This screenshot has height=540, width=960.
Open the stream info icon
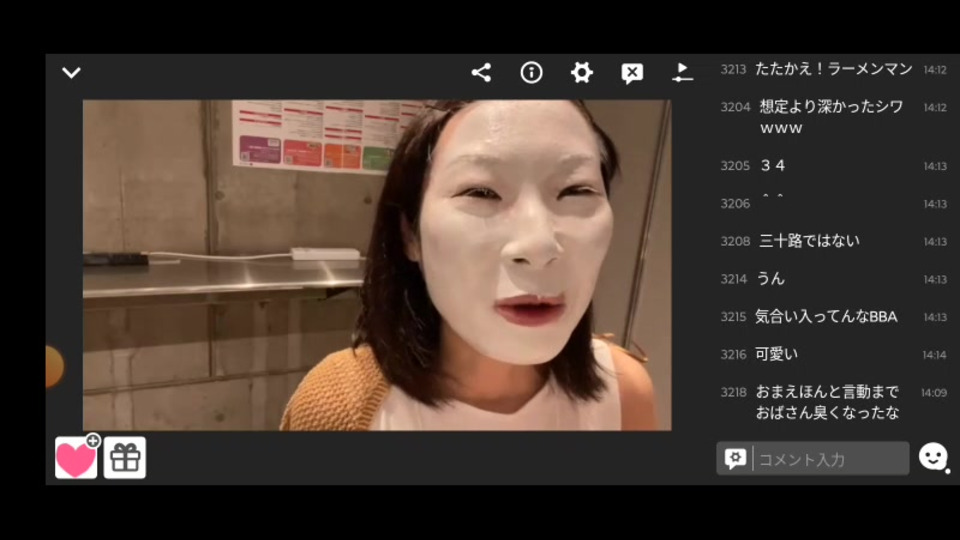pos(531,73)
